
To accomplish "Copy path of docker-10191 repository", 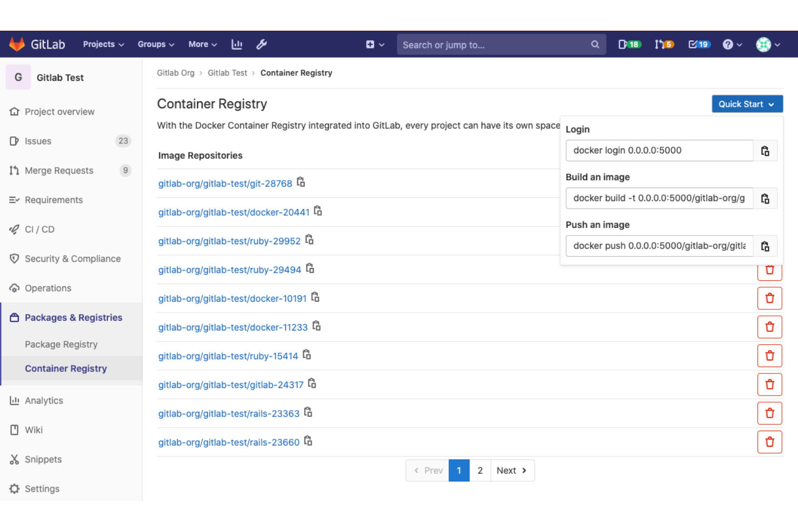I will tap(315, 297).
